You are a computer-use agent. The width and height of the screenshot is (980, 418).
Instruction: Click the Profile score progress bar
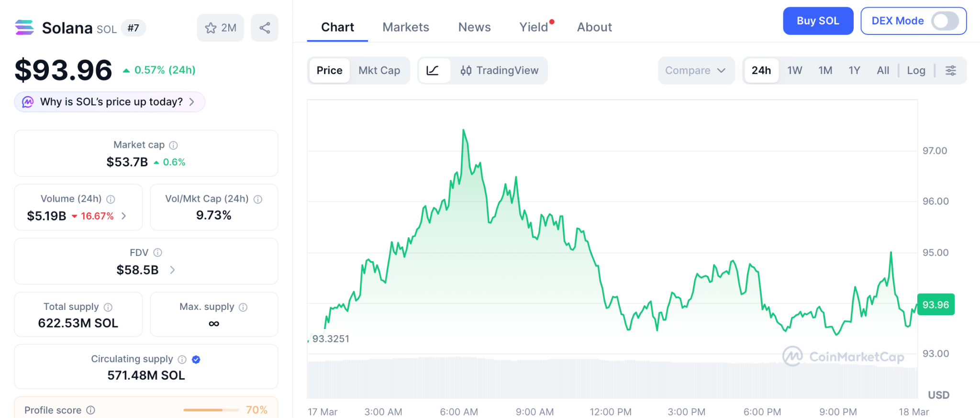click(x=211, y=410)
